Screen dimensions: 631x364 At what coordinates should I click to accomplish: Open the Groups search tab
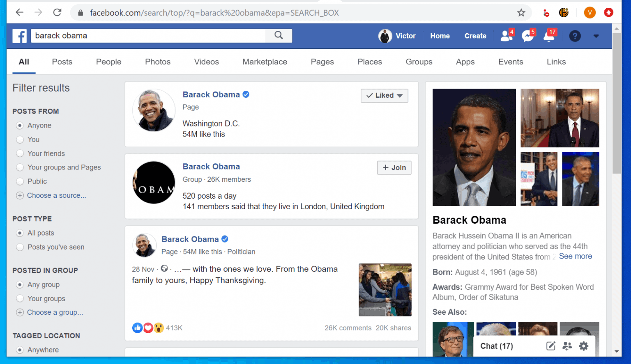[x=419, y=62]
